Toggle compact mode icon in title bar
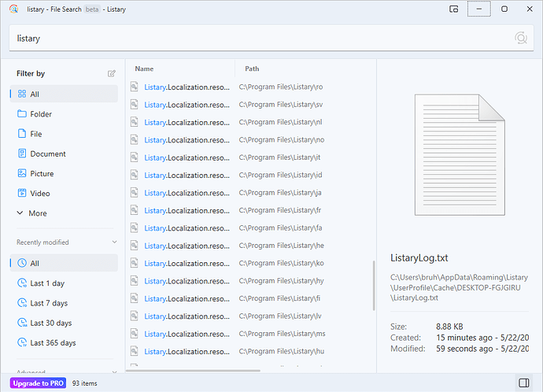Viewport: 543px width, 392px height. point(453,9)
